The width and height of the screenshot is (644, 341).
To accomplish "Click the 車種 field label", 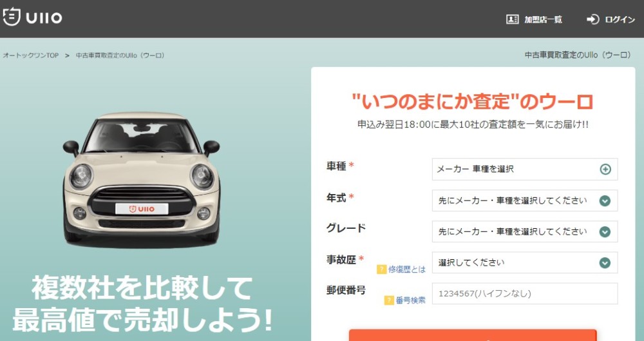I will point(336,166).
